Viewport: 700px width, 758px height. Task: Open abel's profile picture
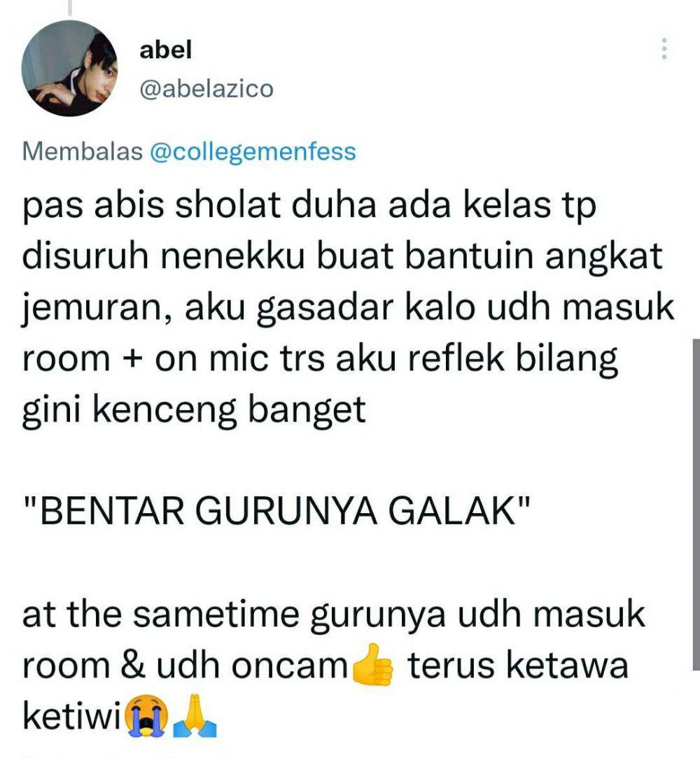tap(69, 68)
